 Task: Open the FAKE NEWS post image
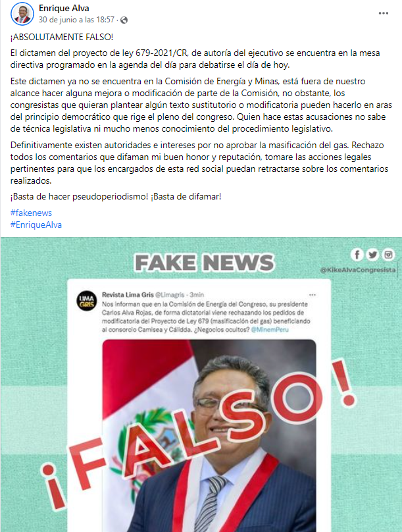(x=201, y=385)
